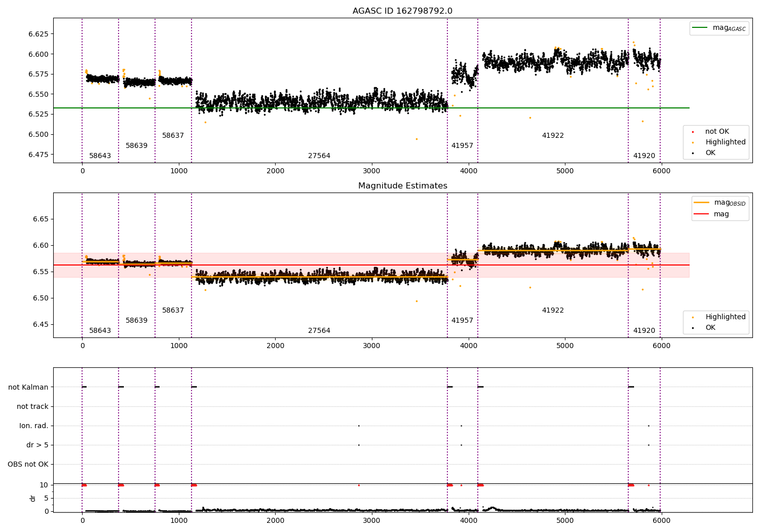Image resolution: width=760 pixels, height=532 pixels.
Task: Click the 'not track' axis label
Action: (x=32, y=407)
